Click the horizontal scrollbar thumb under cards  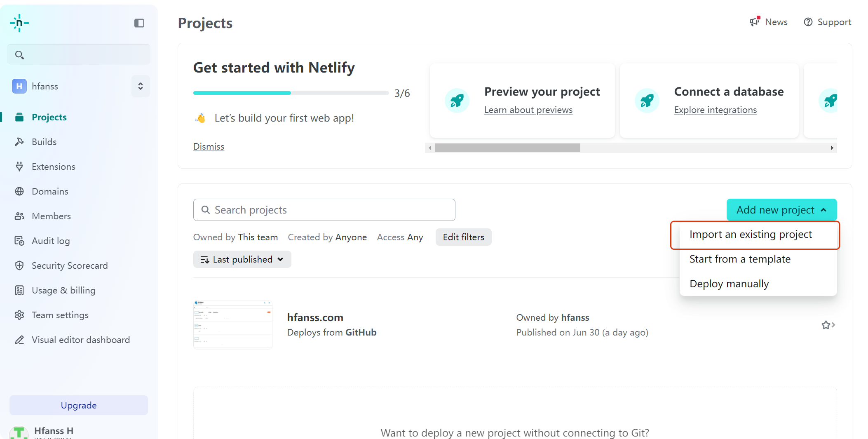(508, 148)
